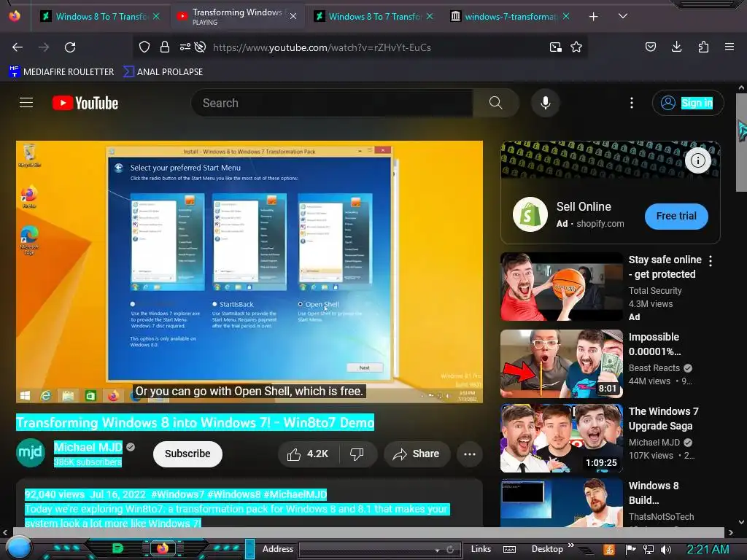Open options for Stay safe online ad
747x560 pixels.
coord(711,260)
